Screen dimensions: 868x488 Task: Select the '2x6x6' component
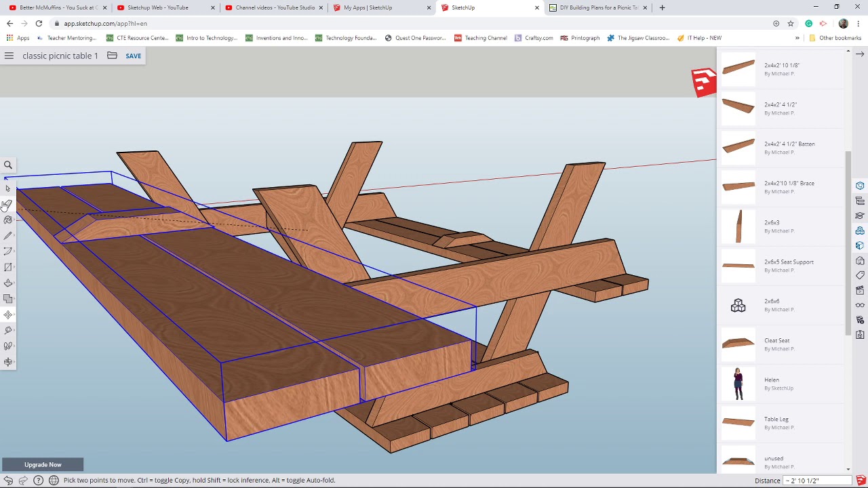coord(781,305)
